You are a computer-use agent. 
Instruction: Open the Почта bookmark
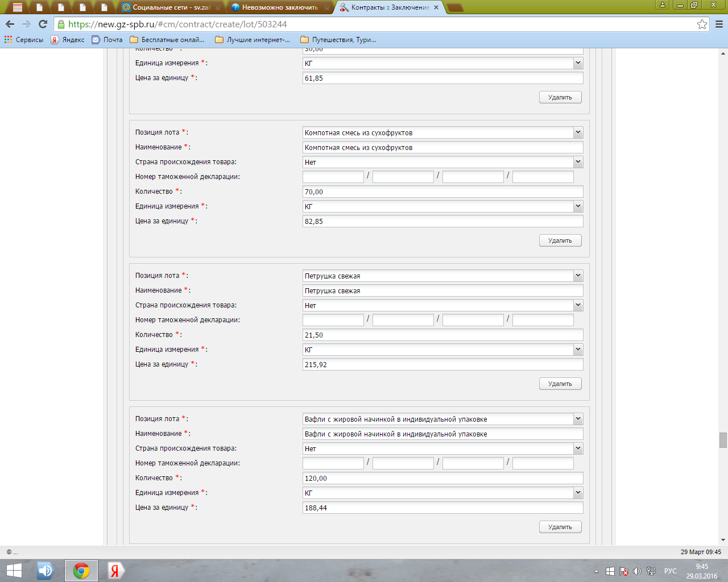pyautogui.click(x=107, y=40)
